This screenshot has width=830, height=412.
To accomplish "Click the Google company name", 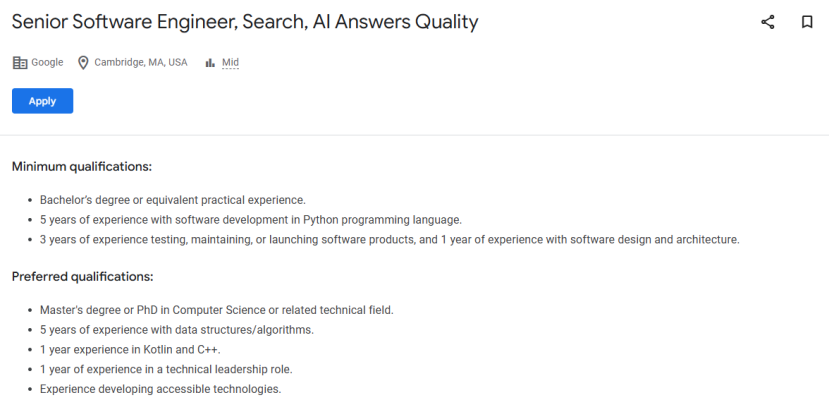I will tap(47, 62).
